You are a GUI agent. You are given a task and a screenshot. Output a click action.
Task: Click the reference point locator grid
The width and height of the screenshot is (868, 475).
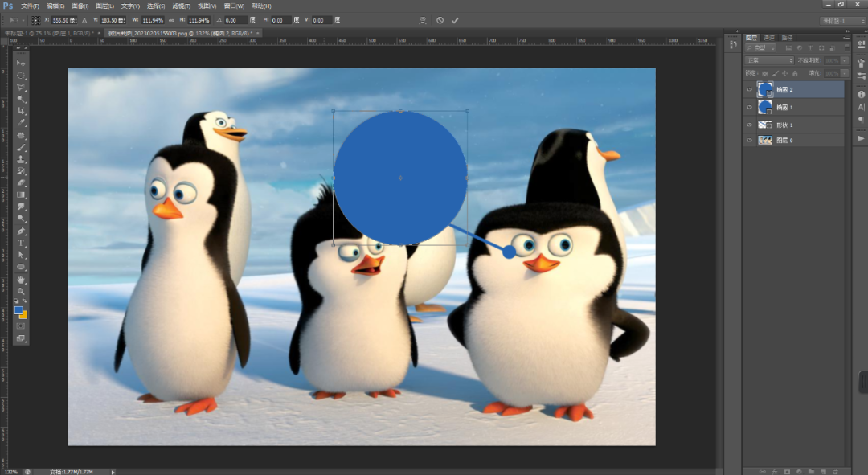coord(35,20)
